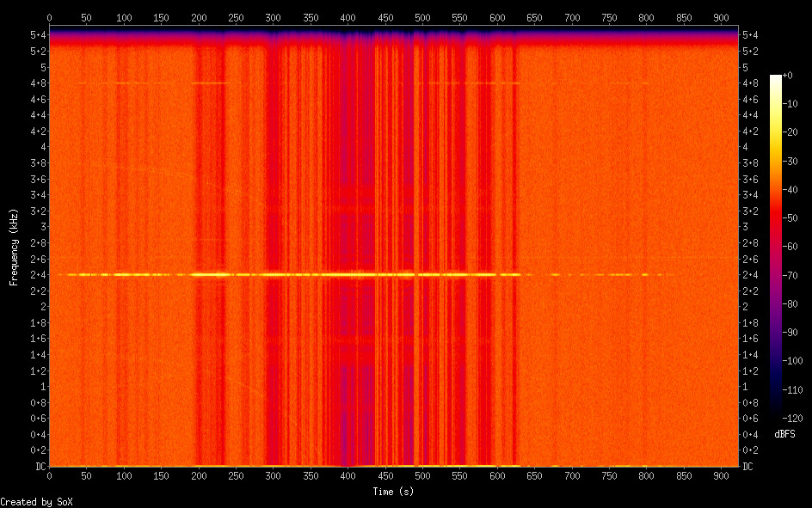Click the "+0" value on the dBFS scale
The image size is (812, 508).
pos(793,77)
